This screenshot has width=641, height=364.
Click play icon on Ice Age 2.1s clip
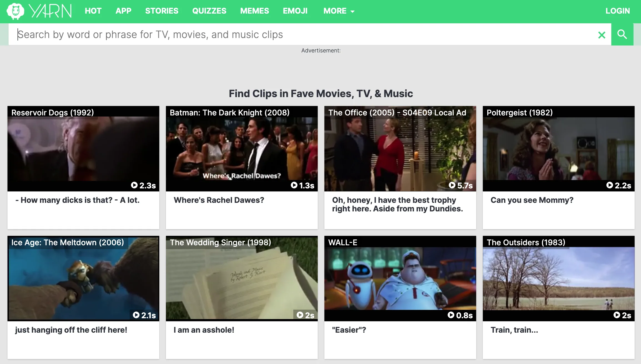pyautogui.click(x=136, y=315)
